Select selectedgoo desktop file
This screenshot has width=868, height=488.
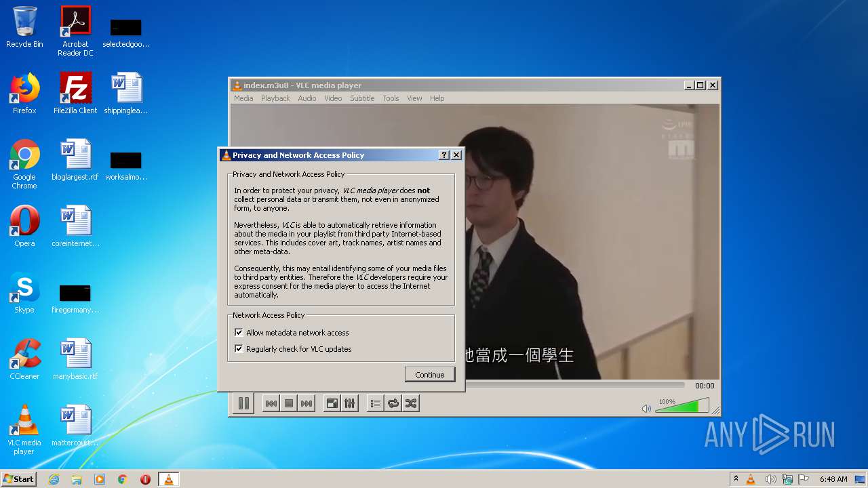126,33
